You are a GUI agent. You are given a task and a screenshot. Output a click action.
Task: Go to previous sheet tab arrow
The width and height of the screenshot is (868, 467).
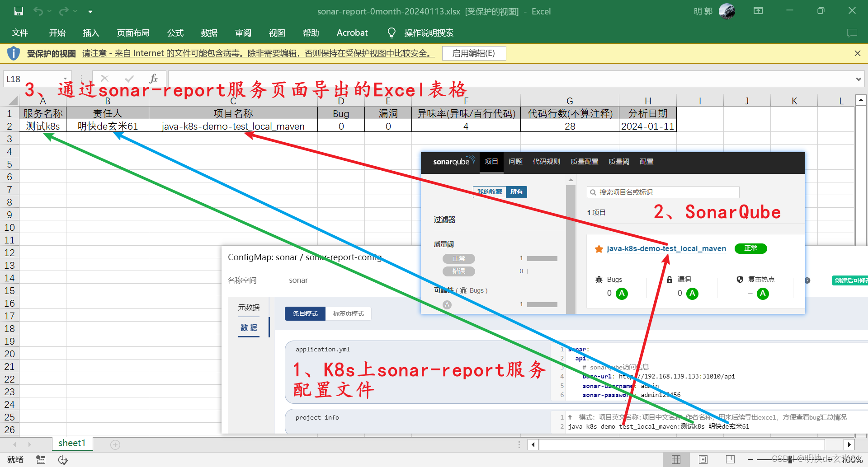15,445
